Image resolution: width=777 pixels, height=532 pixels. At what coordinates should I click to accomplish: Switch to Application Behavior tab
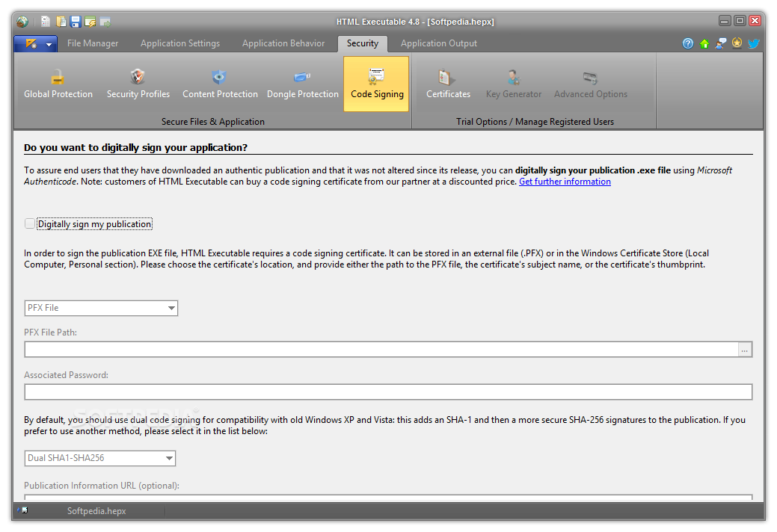coord(283,43)
